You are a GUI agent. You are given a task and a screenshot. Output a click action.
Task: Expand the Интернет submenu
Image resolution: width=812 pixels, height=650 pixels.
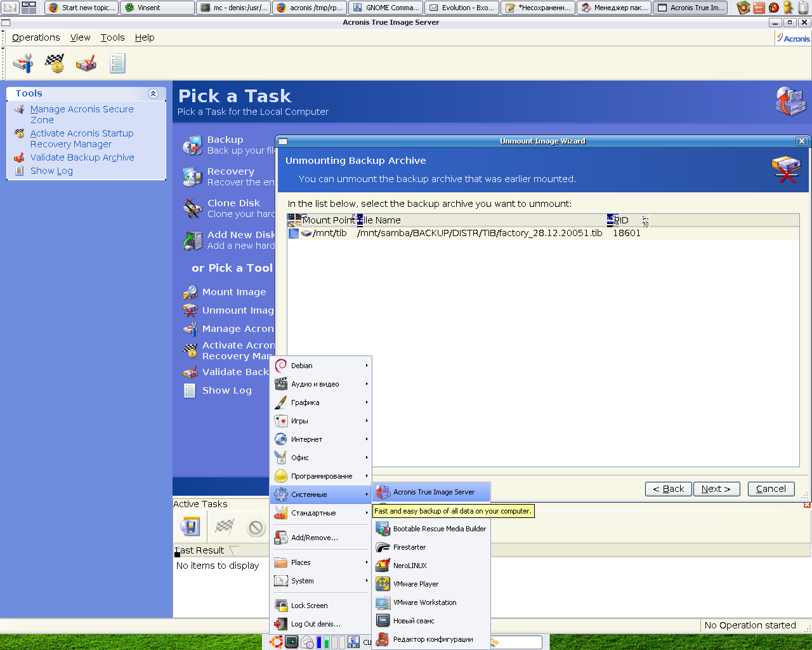[321, 439]
